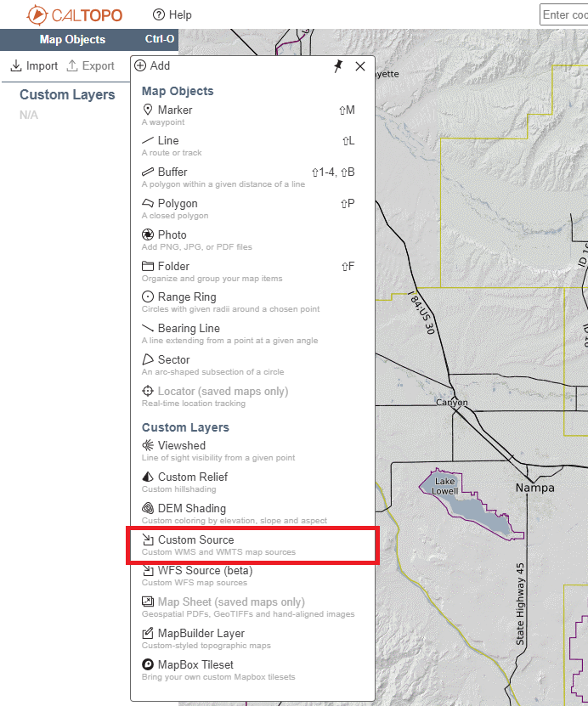Screen dimensions: 588x706
Task: Click the Import button
Action: [34, 65]
